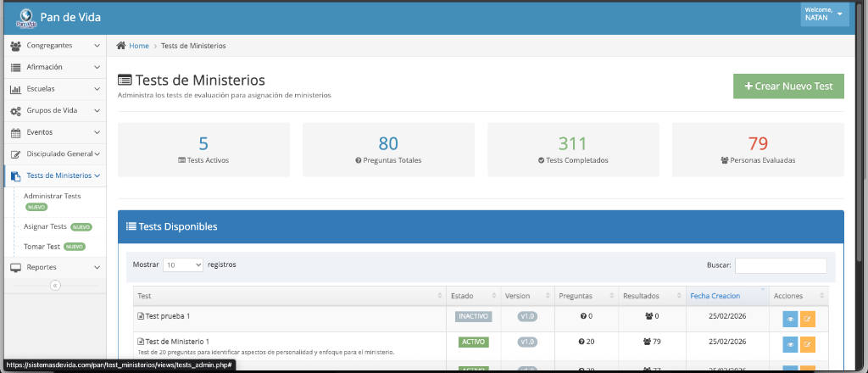Expand the Eventos menu chevron

pyautogui.click(x=97, y=132)
